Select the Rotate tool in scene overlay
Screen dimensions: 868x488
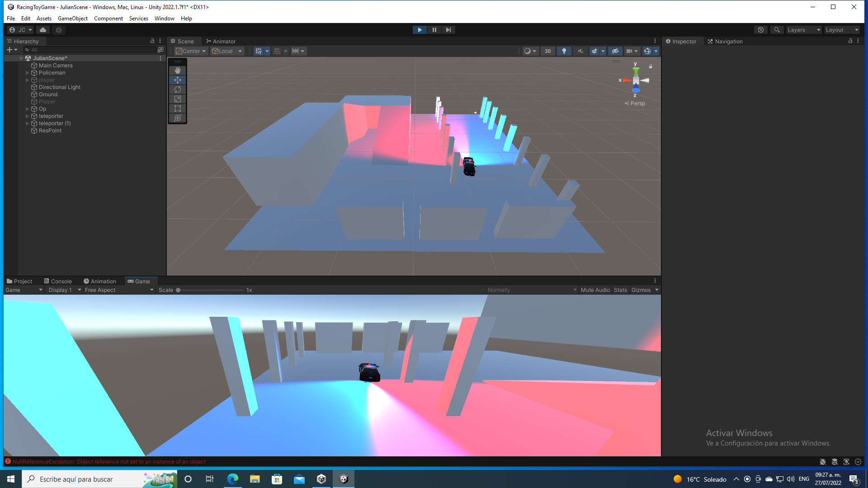(178, 89)
